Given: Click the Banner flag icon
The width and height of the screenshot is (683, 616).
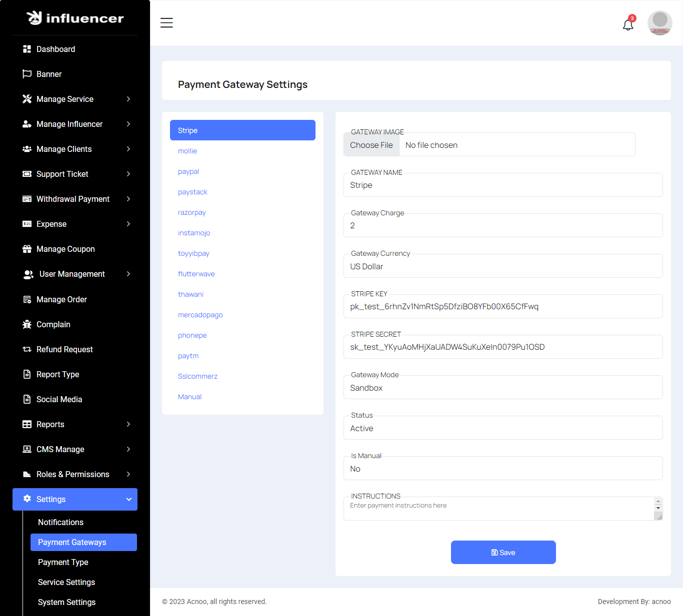Looking at the screenshot, I should pos(27,74).
